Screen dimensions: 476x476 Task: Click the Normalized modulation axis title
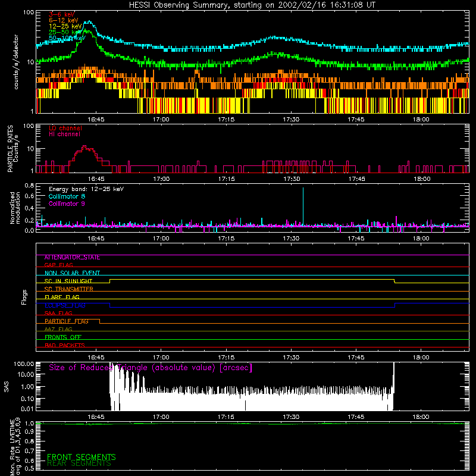point(15,208)
